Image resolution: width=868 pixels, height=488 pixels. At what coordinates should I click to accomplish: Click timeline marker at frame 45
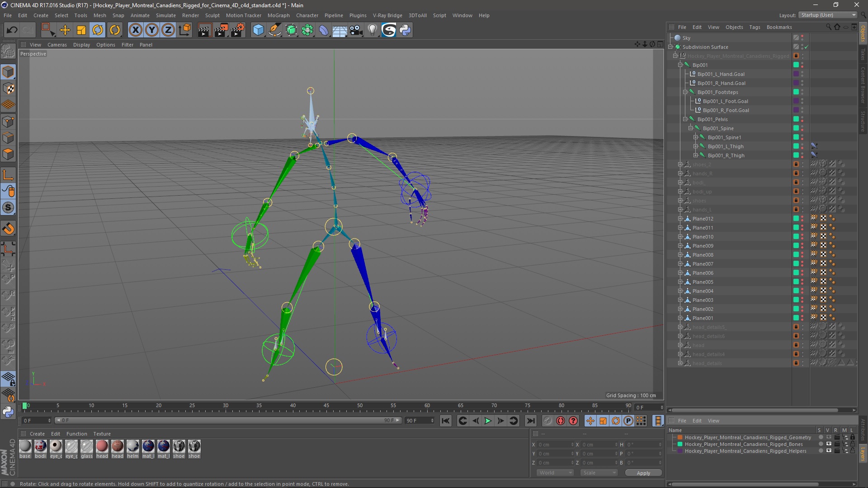point(326,406)
